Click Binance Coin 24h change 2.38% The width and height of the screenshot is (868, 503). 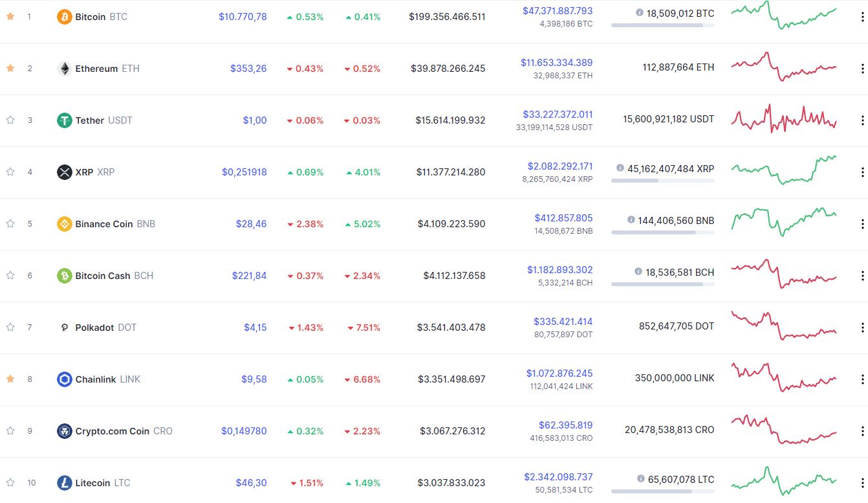305,224
